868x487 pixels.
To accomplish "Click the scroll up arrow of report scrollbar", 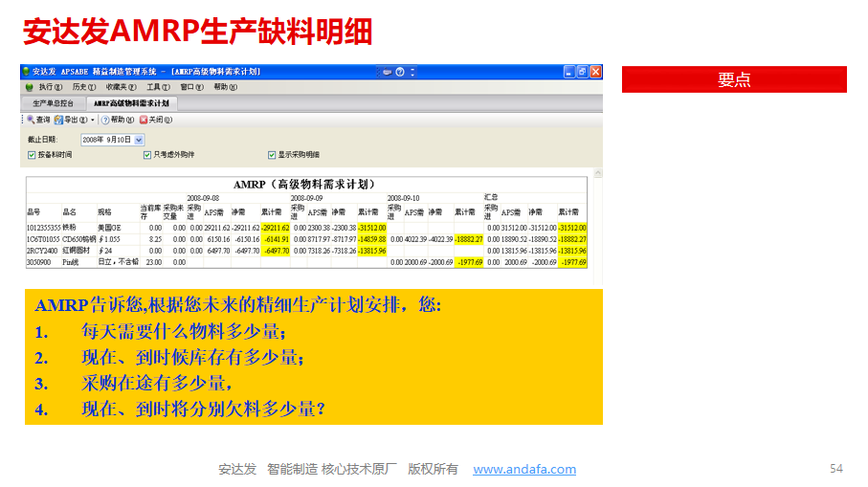I will click(x=598, y=173).
